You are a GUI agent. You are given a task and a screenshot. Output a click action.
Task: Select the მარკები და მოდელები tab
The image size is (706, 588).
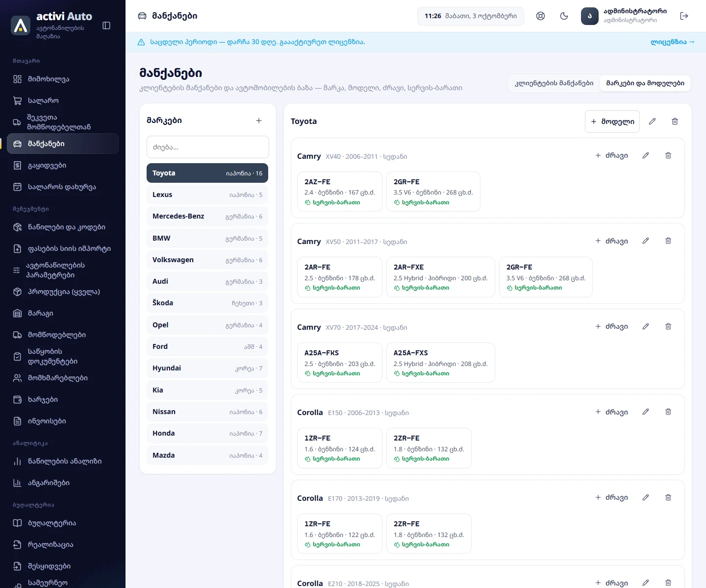645,83
